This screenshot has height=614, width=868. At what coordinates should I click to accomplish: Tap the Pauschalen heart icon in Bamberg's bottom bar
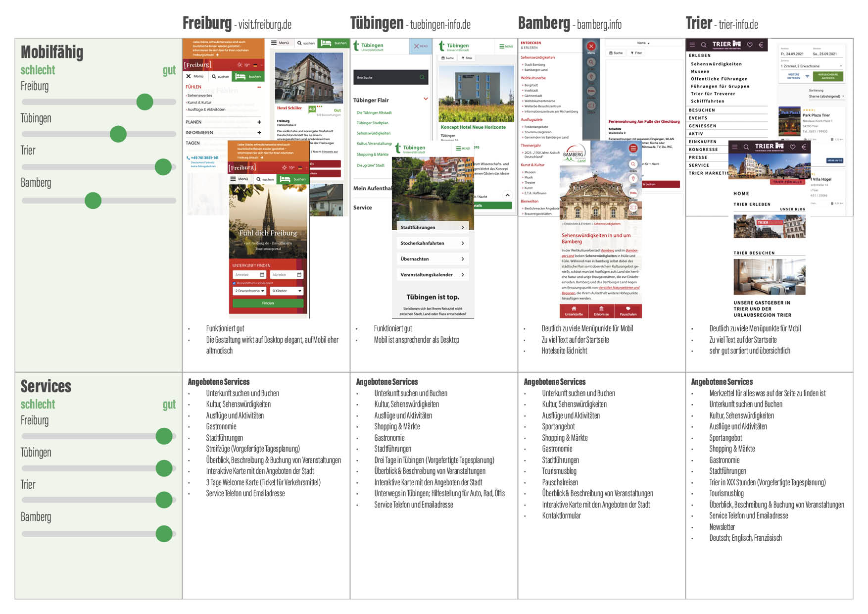click(628, 309)
